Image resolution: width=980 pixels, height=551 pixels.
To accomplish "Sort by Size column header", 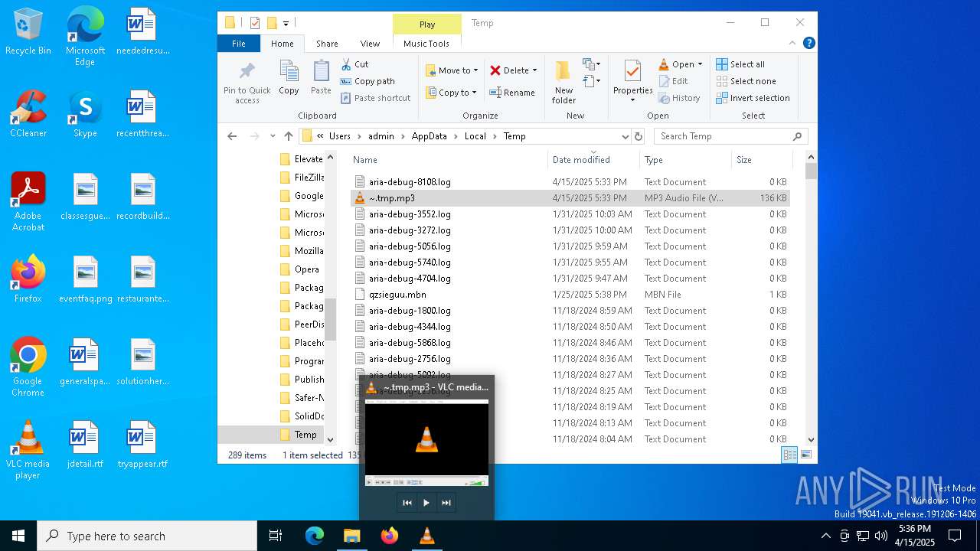I will [x=761, y=159].
